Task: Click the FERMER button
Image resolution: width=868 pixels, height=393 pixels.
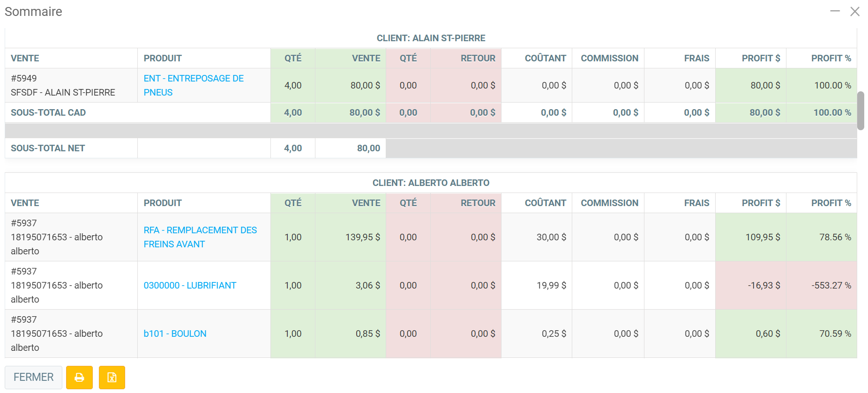Action: pyautogui.click(x=33, y=378)
